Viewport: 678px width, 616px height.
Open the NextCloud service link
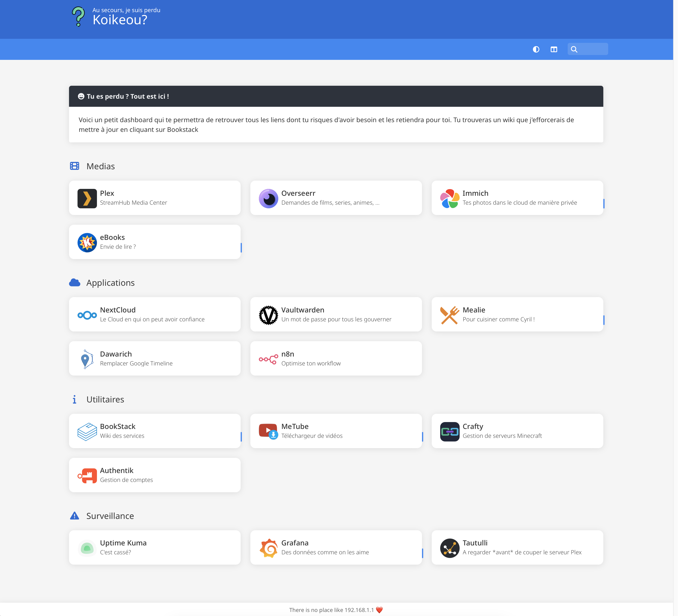pos(155,314)
